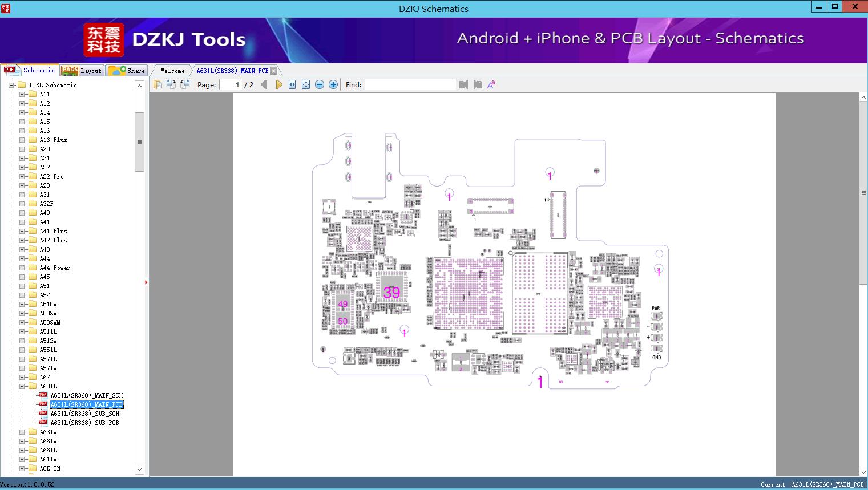This screenshot has width=868, height=490.
Task: Click the copy page icon in the viewer toolbar
Action: click(157, 84)
